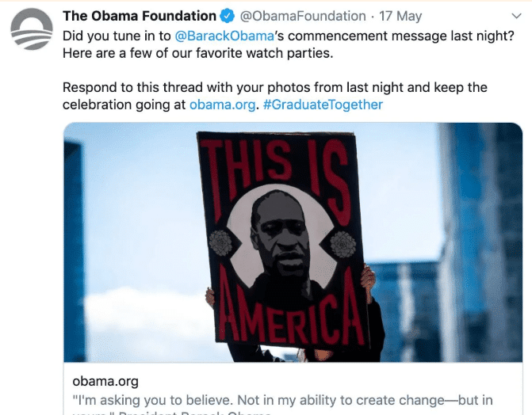Click the "favorite watch parties" text line
Screen dimensions: 532x415
pos(197,53)
